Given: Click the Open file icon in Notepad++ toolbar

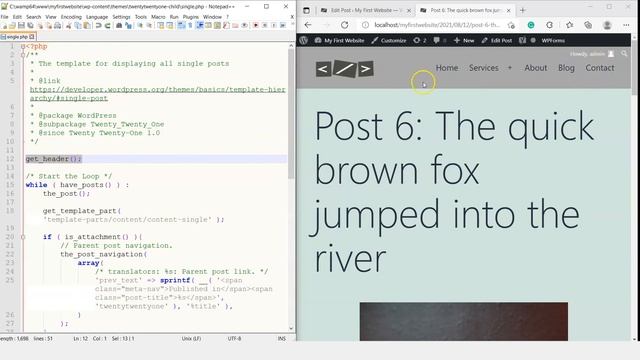Looking at the screenshot, I should click(x=13, y=25).
